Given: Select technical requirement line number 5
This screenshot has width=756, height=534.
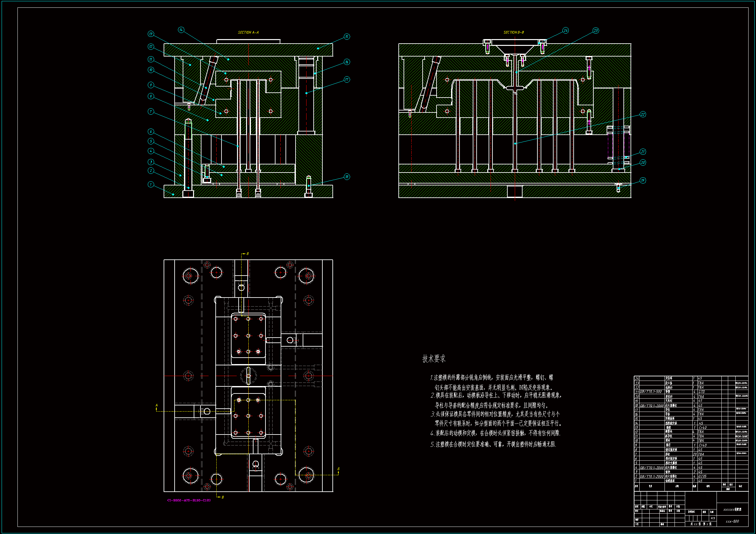Looking at the screenshot, I should click(x=493, y=444).
